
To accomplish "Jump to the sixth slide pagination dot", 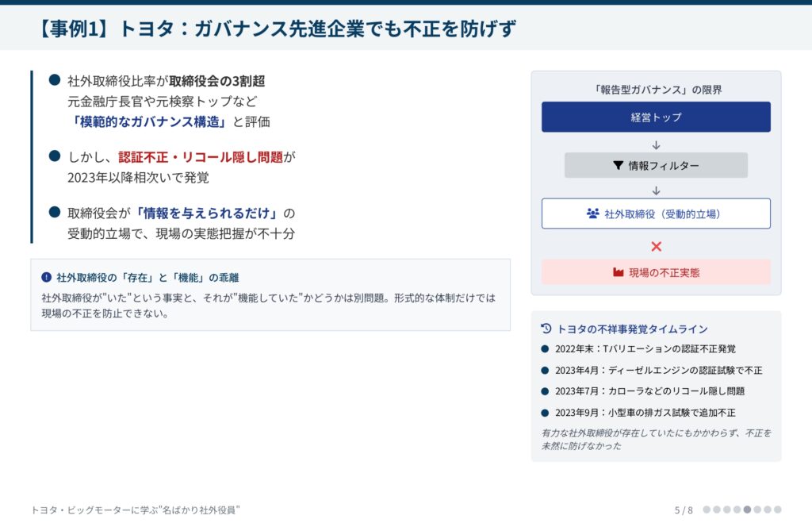I will (757, 510).
